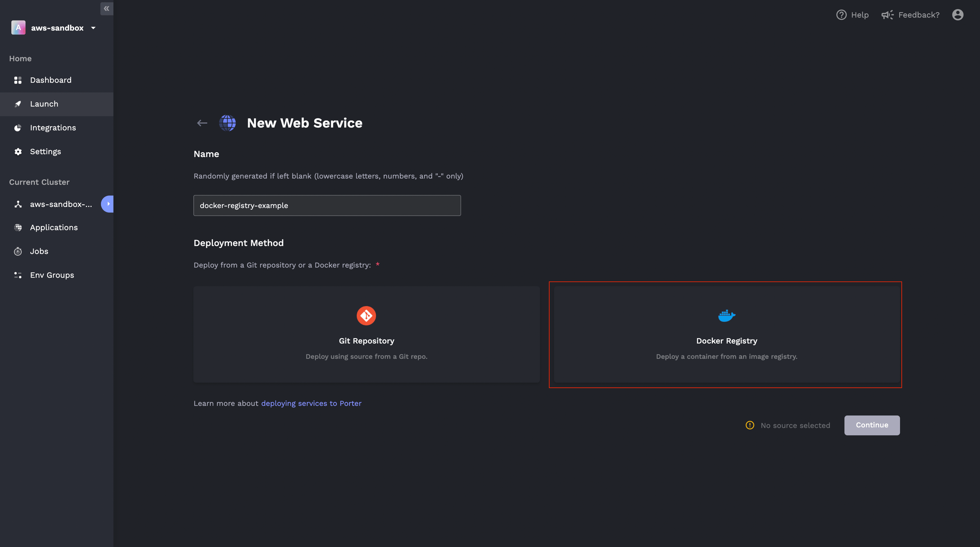Open the deploying services to Porter link

(311, 404)
